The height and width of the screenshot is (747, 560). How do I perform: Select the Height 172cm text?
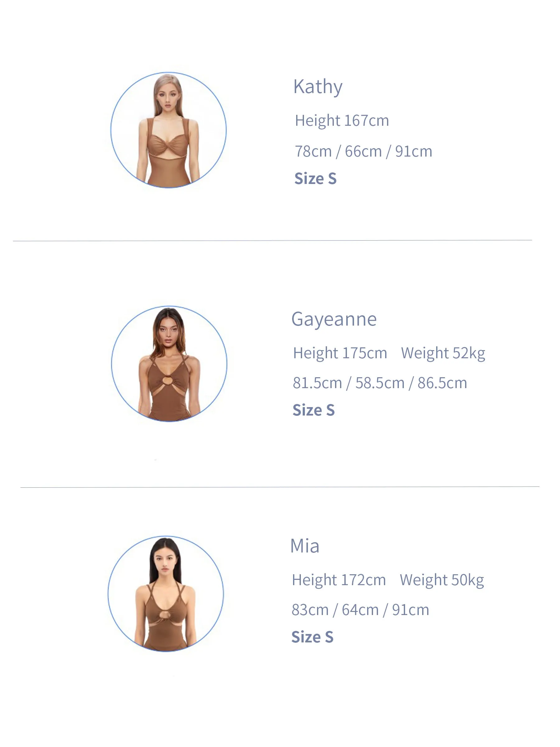point(339,580)
